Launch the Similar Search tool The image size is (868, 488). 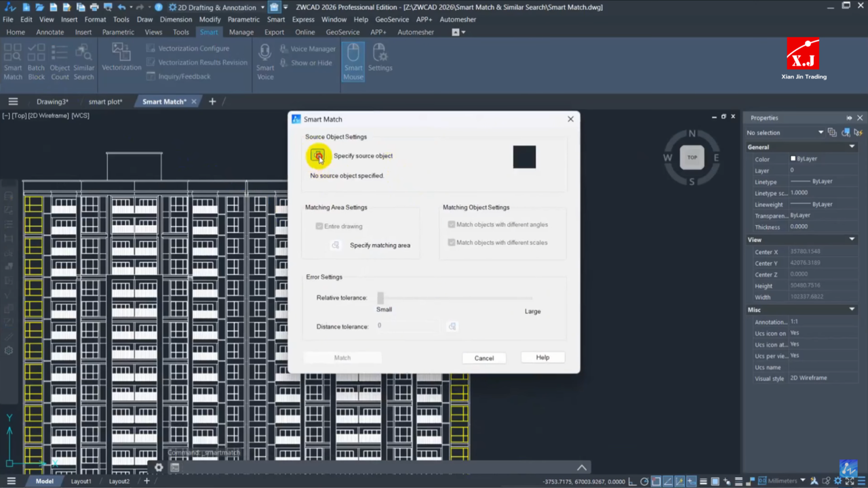(84, 61)
